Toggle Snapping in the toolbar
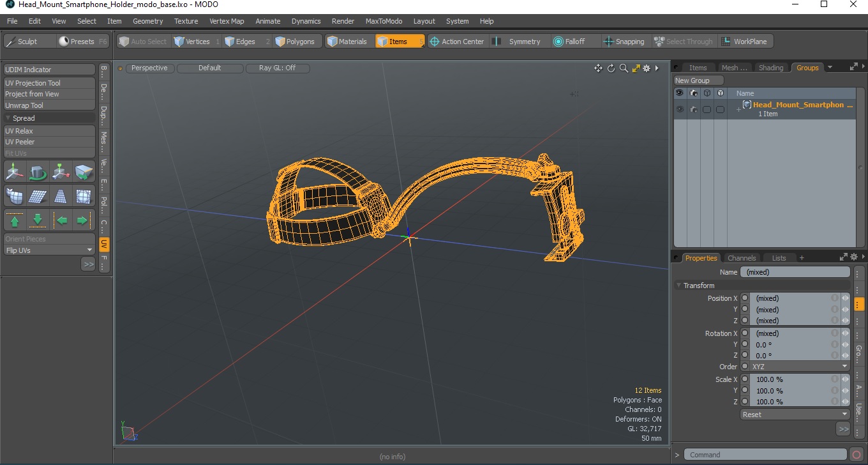 [624, 42]
